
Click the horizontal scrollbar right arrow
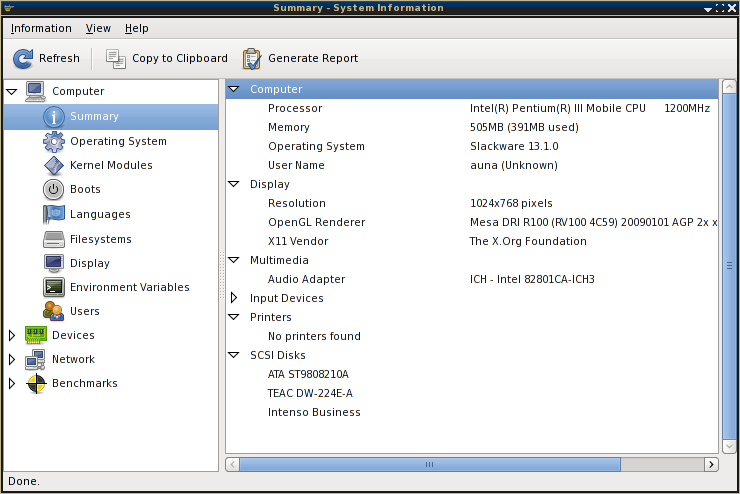(x=711, y=465)
